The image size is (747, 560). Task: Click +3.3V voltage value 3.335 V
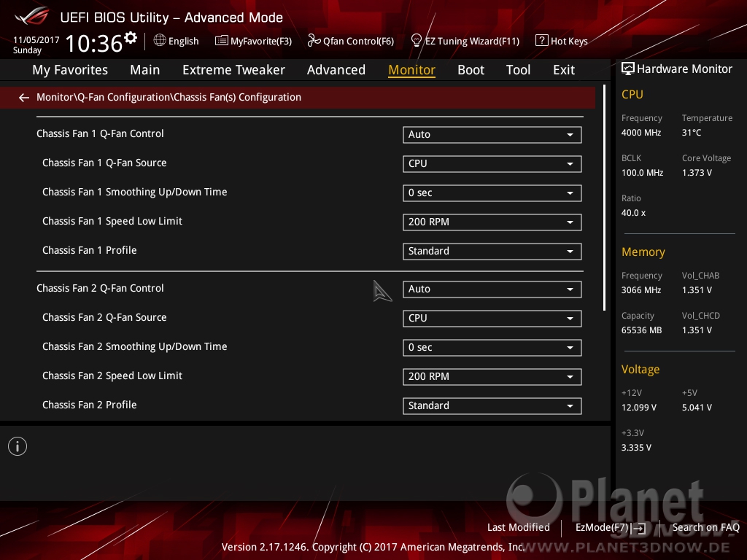click(636, 448)
